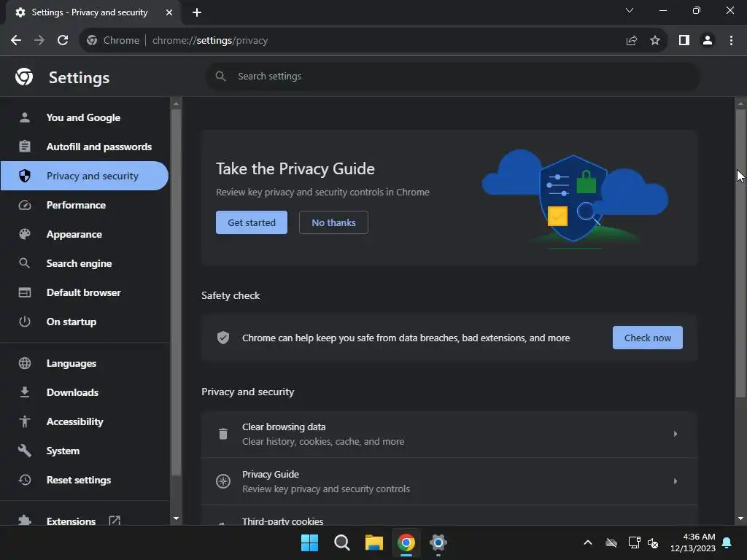Click the Chrome logo beside Settings title
Viewport: 747px width, 560px height.
tap(24, 77)
